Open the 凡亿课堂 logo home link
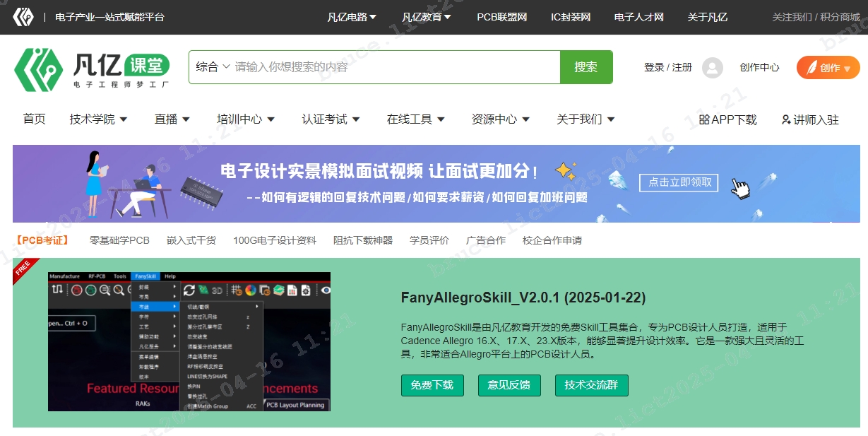Viewport: 868px width, 436px height. (x=93, y=69)
